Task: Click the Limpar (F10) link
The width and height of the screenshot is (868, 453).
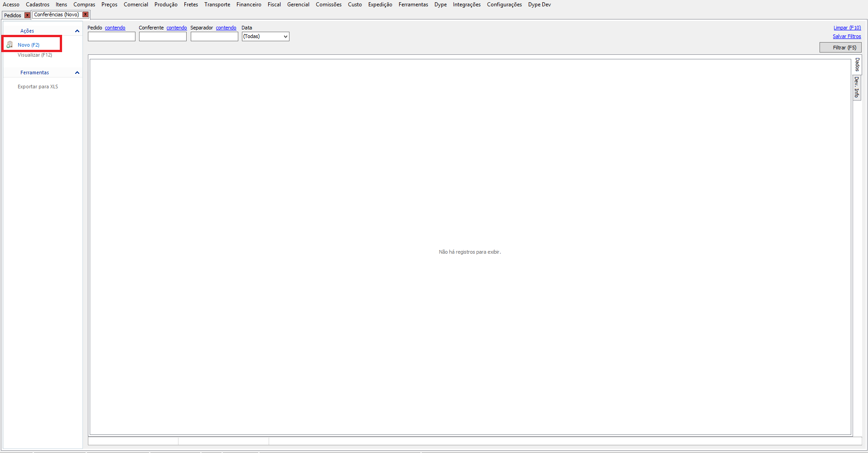Action: 847,28
